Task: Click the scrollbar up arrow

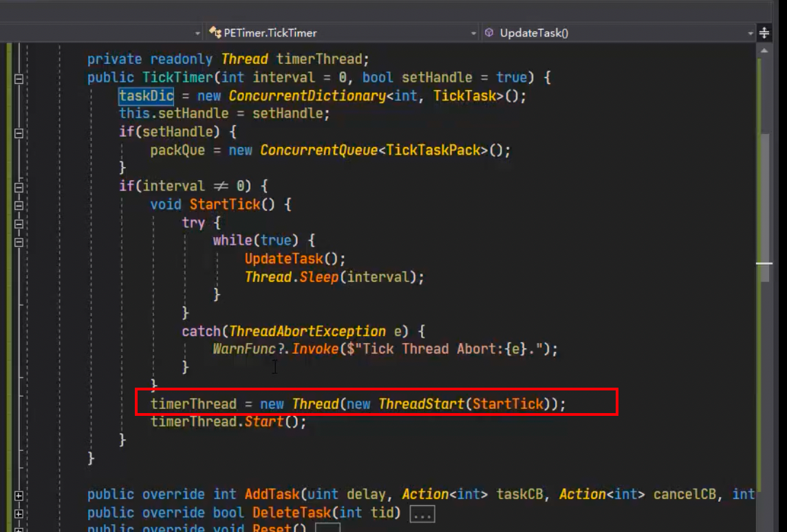Action: point(764,51)
